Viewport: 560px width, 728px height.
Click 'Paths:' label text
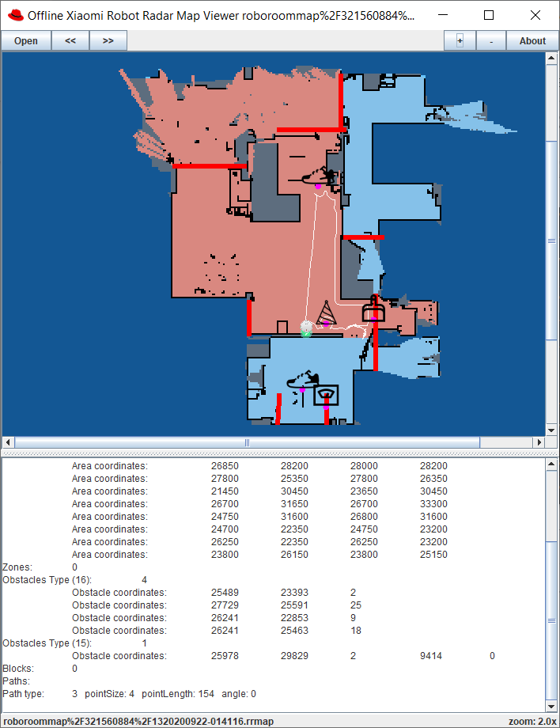tap(17, 681)
